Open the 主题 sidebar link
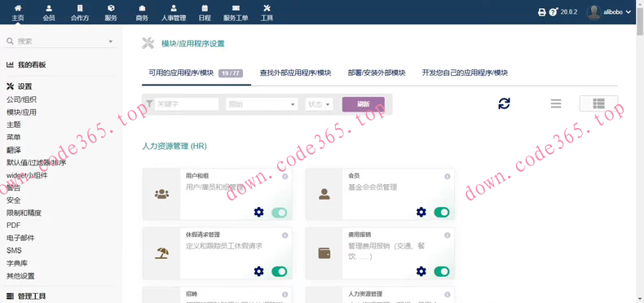Image resolution: width=644 pixels, height=303 pixels. click(14, 125)
